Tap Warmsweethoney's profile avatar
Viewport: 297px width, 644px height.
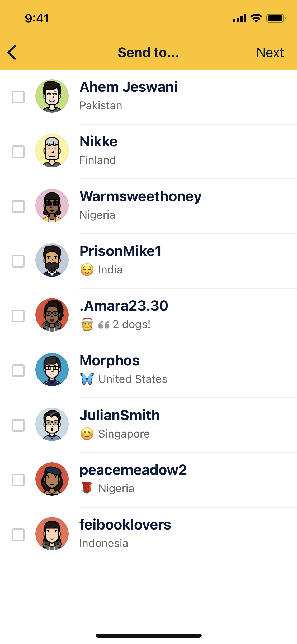click(52, 205)
